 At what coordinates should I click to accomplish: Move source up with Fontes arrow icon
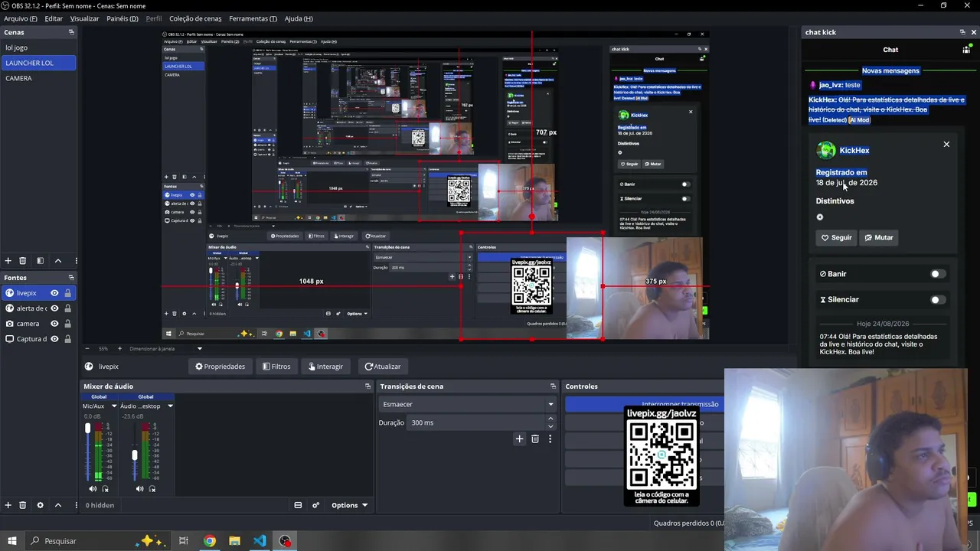tap(57, 505)
